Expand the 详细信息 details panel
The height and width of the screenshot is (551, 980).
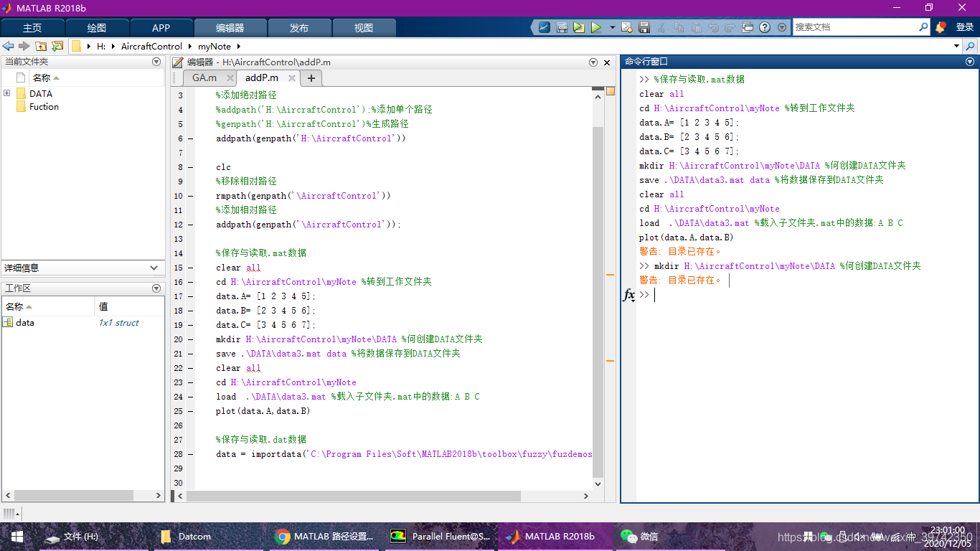click(153, 268)
